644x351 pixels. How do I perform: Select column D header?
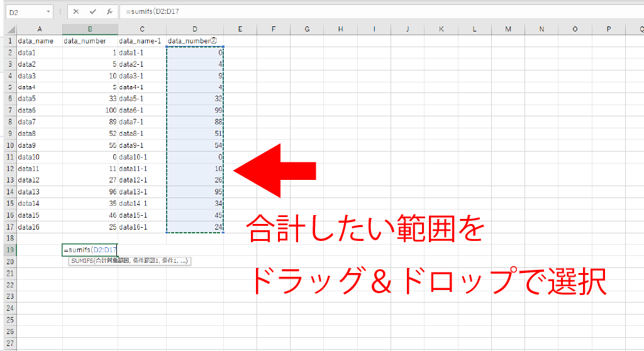pyautogui.click(x=195, y=30)
